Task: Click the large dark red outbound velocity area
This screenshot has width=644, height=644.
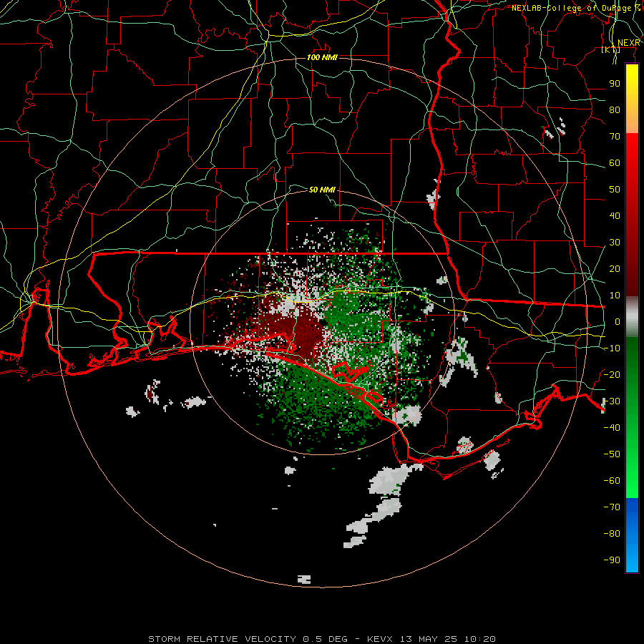Action: (302, 332)
